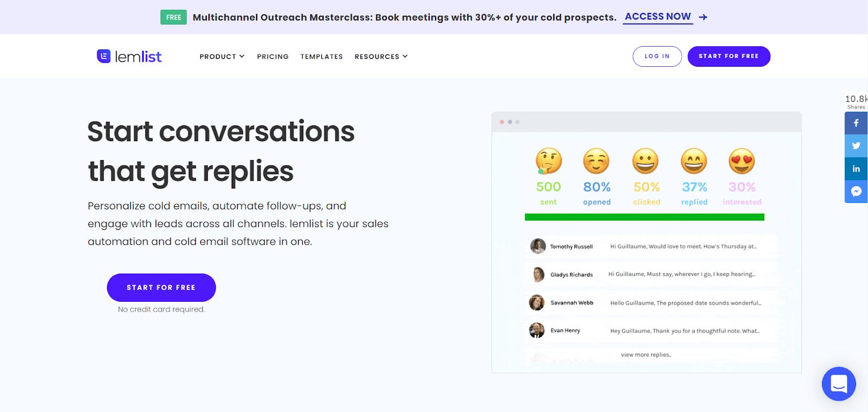The width and height of the screenshot is (868, 412).
Task: Follow the ACCESS NOW link
Action: [658, 17]
